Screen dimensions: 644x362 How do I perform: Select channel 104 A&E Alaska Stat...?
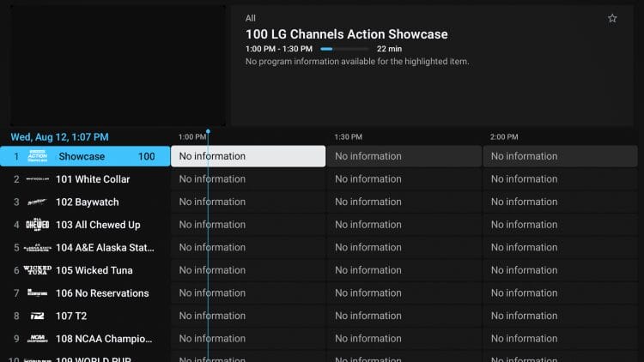pos(85,248)
